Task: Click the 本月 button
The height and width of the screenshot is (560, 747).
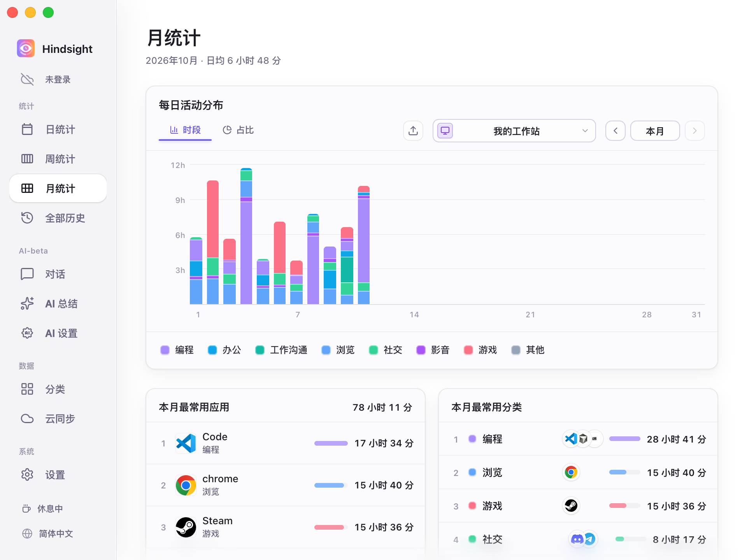Action: (x=655, y=131)
